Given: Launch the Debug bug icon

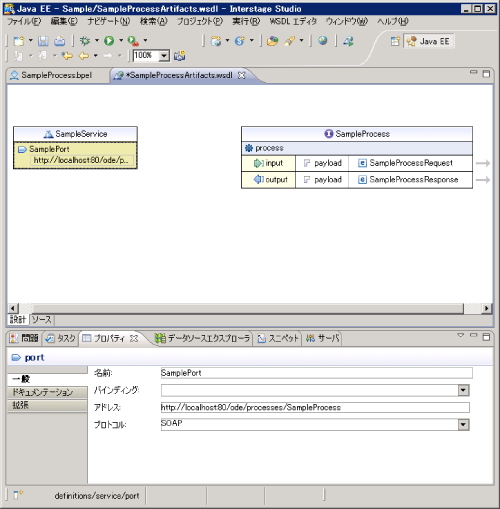Looking at the screenshot, I should pos(85,41).
